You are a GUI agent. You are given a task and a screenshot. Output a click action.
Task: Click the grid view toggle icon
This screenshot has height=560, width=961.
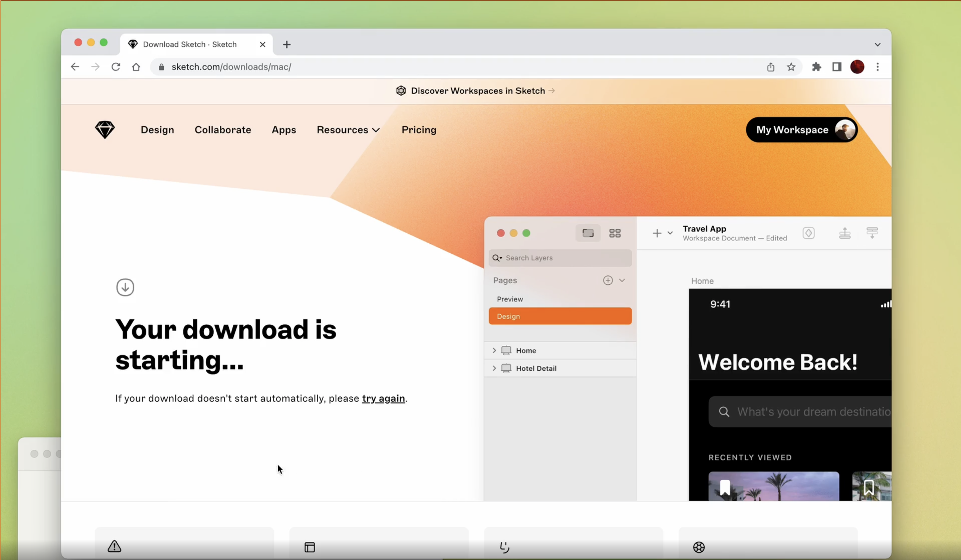(615, 233)
